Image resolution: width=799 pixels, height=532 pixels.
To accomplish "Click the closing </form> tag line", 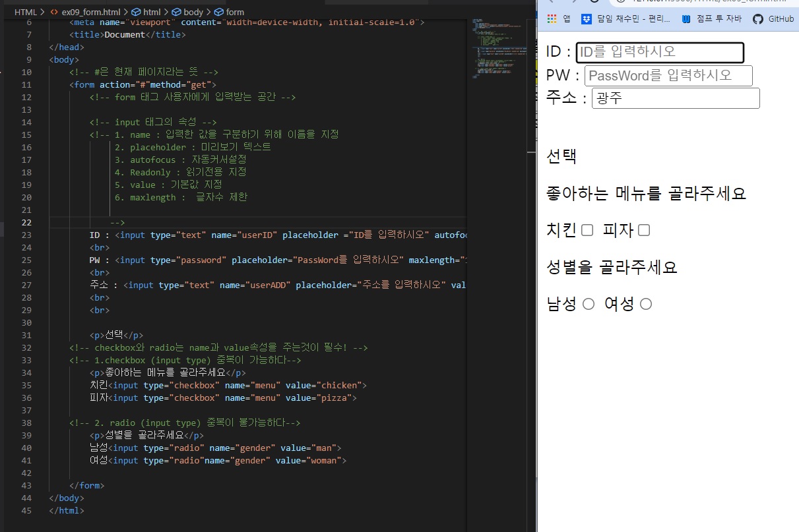I will click(86, 485).
